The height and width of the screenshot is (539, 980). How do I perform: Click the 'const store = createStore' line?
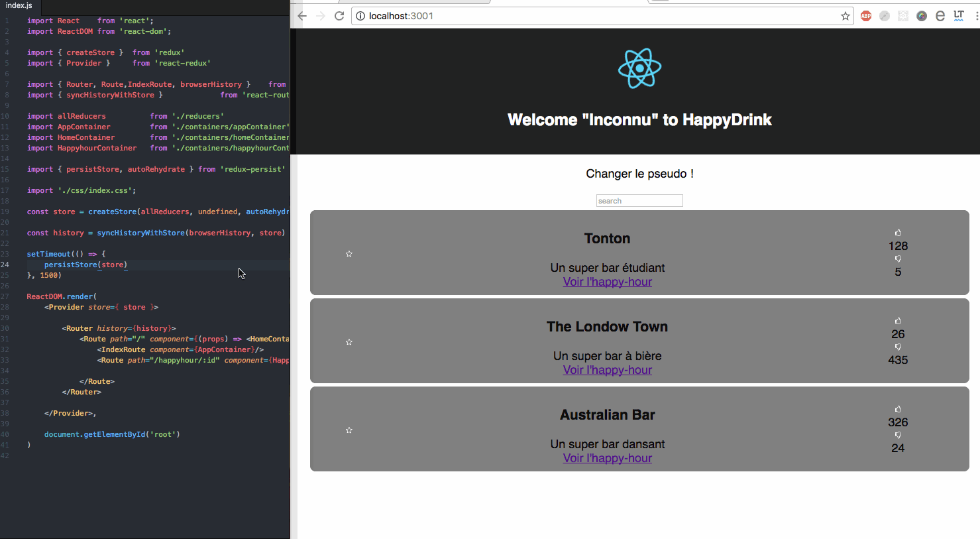158,211
